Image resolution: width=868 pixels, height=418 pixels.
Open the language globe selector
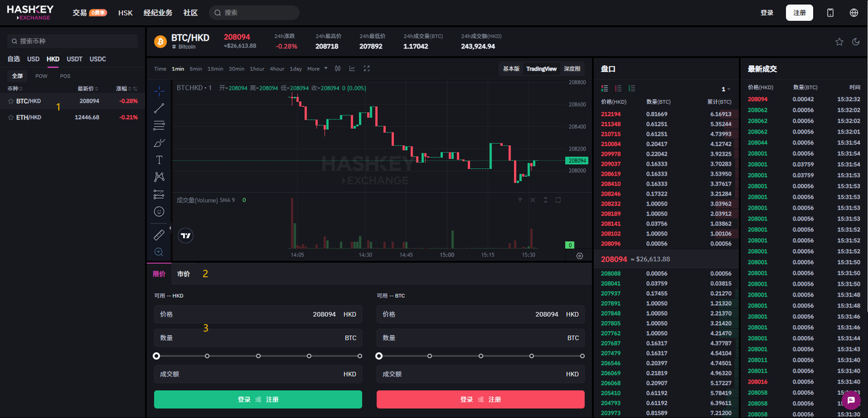coord(853,12)
